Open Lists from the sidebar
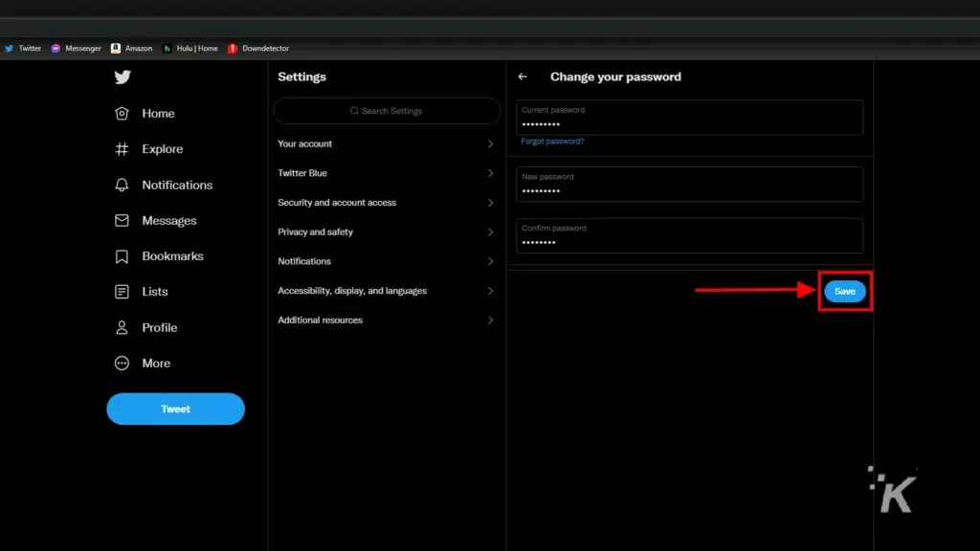This screenshot has height=551, width=980. 154,292
